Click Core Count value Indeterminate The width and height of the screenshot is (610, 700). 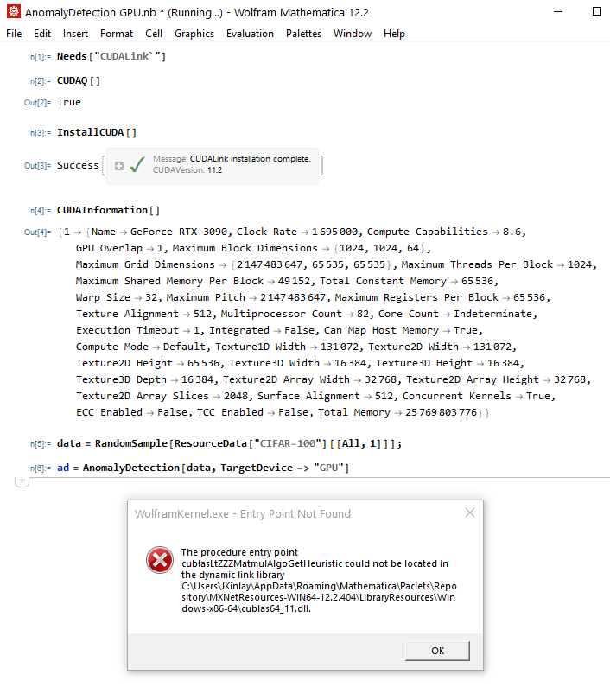tap(492, 314)
